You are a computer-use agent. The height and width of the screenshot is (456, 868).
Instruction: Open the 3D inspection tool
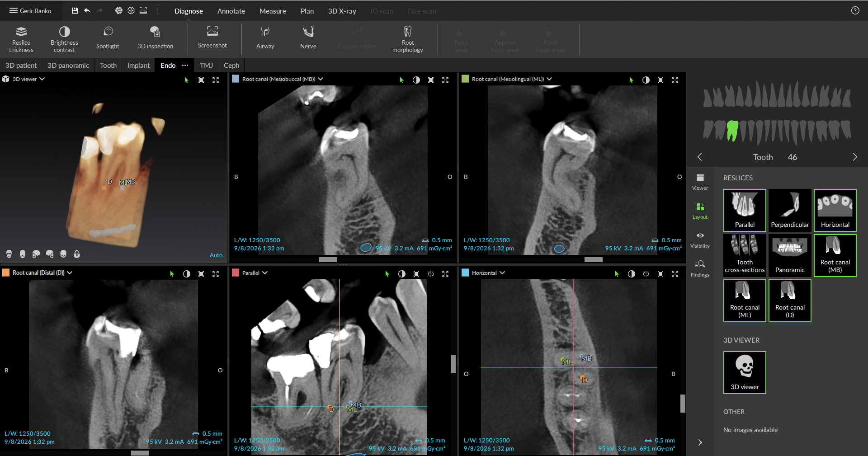point(155,39)
